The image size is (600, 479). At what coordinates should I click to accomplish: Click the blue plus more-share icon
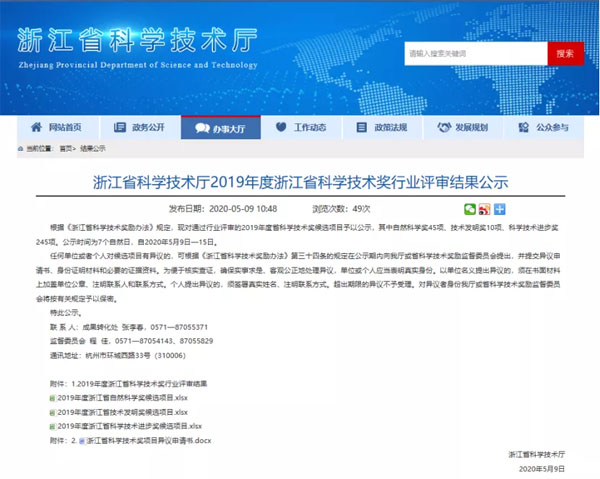tap(499, 208)
